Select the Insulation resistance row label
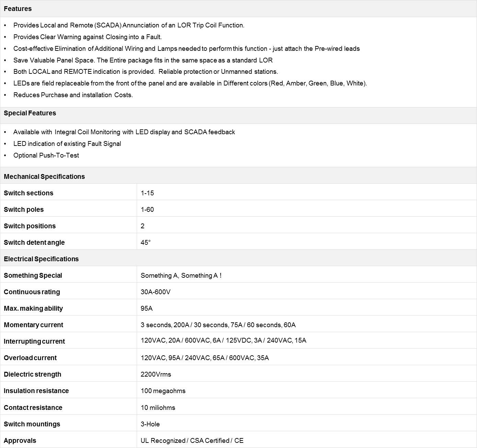This screenshot has width=477, height=448. coord(36,391)
